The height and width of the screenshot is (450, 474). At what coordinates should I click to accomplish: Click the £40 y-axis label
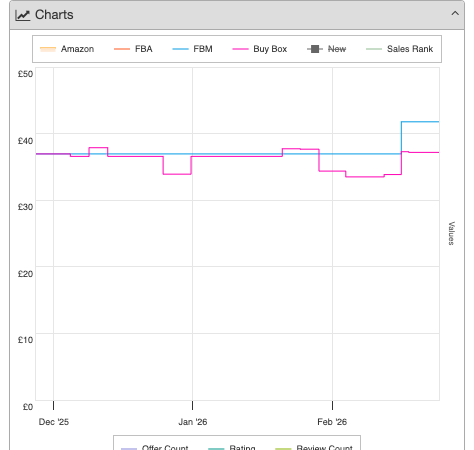(25, 141)
